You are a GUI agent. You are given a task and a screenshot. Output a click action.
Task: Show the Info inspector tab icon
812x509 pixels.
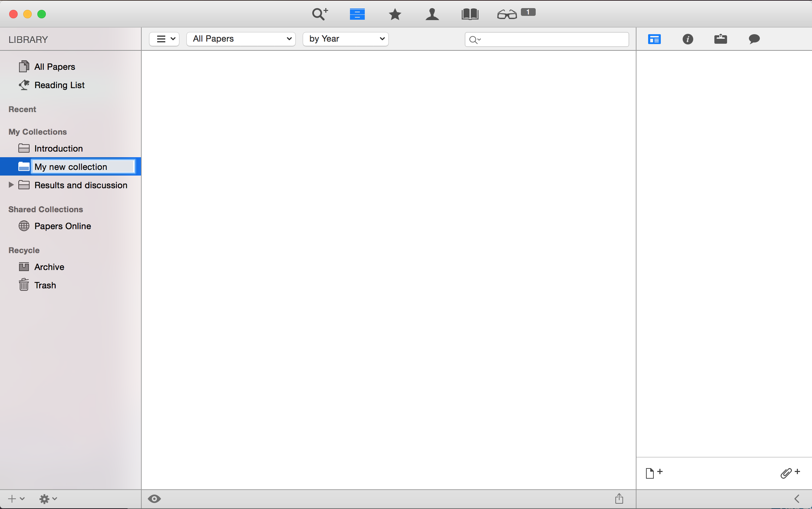688,39
